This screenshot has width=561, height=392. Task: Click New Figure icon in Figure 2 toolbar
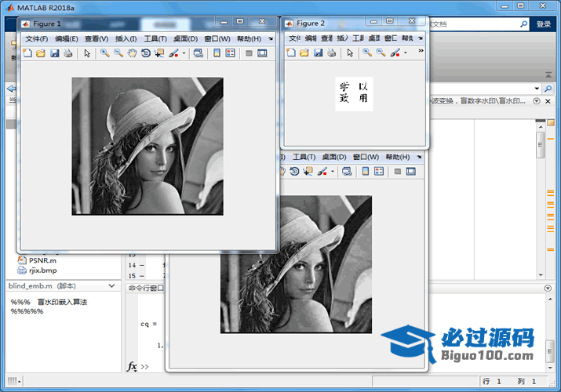coord(291,53)
